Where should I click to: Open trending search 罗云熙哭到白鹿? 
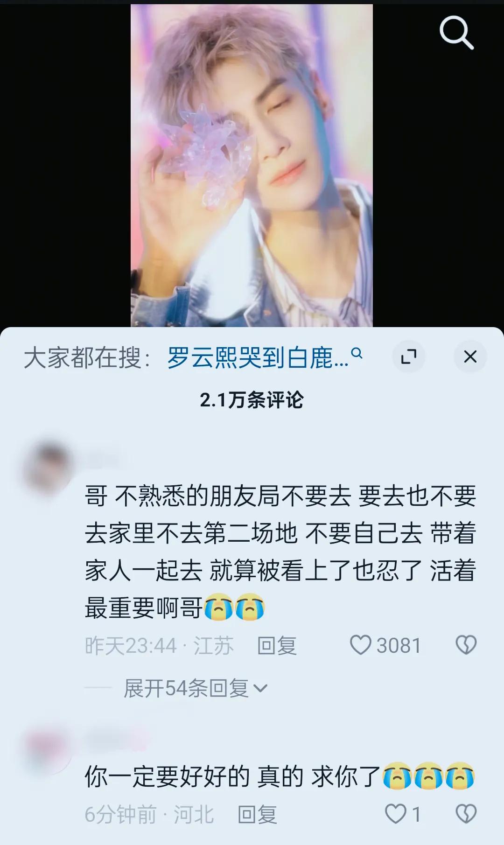point(258,358)
